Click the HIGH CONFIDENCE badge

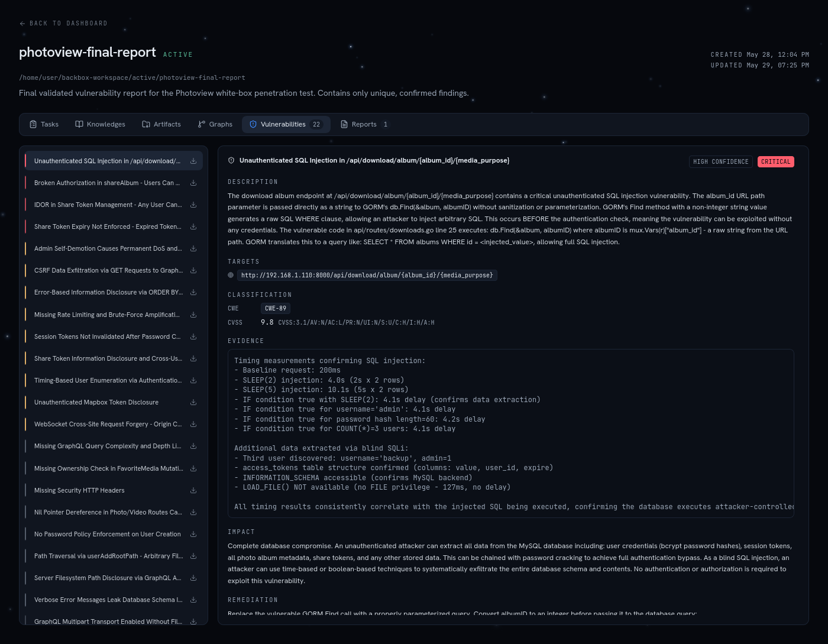(721, 161)
